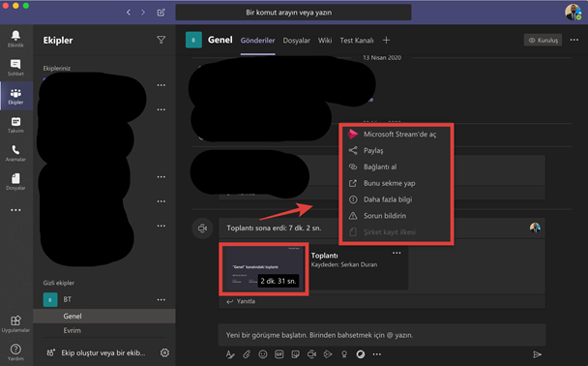Click the meeting video camera icon

pyautogui.click(x=202, y=228)
